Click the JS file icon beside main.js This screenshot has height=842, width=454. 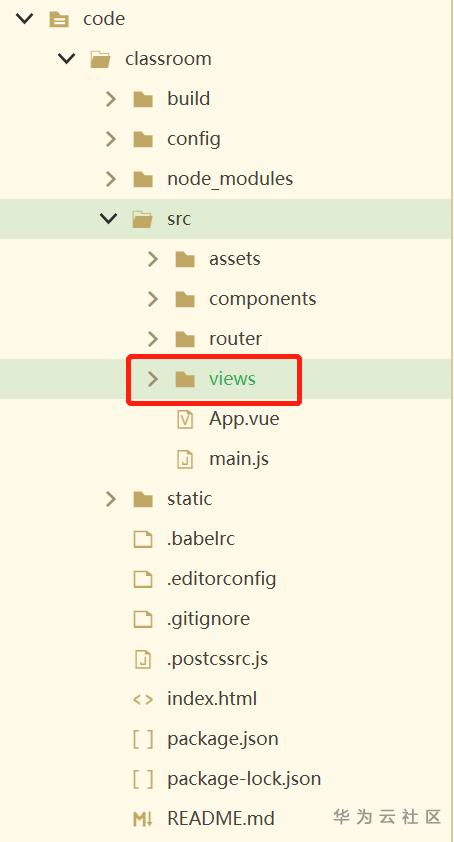tap(185, 459)
